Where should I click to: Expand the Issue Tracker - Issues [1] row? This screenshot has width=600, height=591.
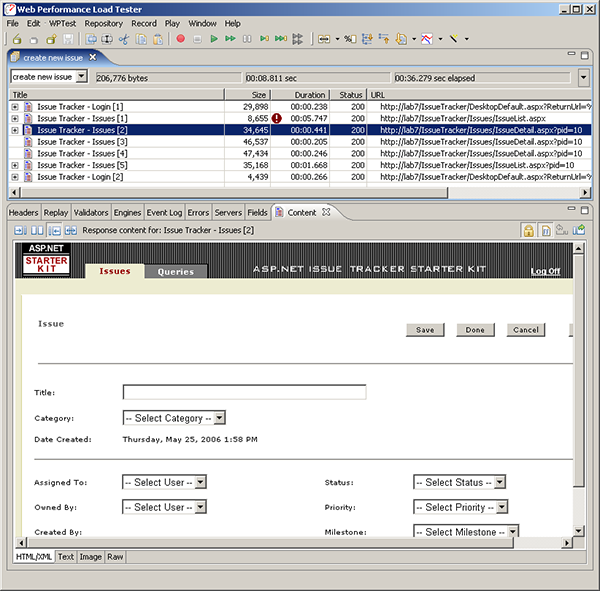(x=15, y=118)
